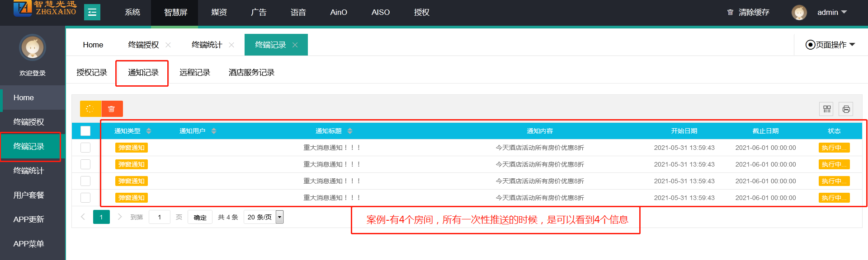The image size is (868, 260).
Task: Check the first notification row checkbox
Action: [85, 148]
